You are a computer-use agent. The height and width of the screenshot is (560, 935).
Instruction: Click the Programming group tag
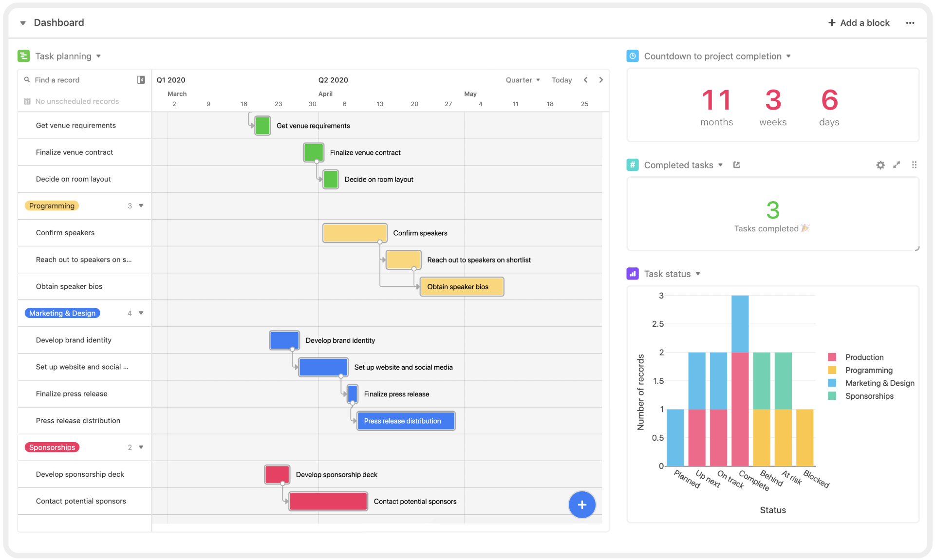(x=52, y=205)
